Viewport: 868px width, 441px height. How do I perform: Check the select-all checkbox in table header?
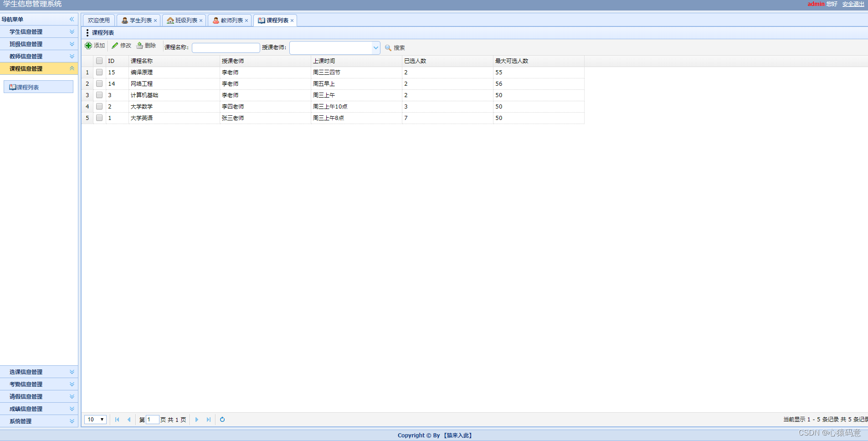point(99,61)
